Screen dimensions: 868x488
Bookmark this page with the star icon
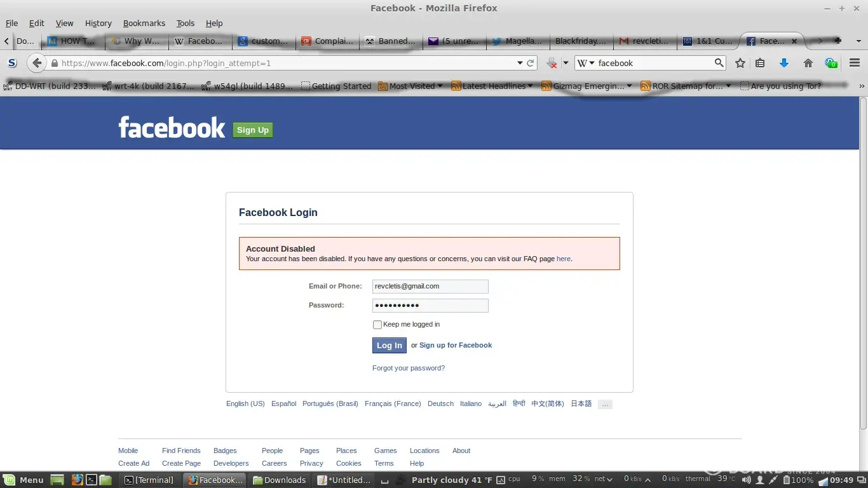pyautogui.click(x=740, y=63)
